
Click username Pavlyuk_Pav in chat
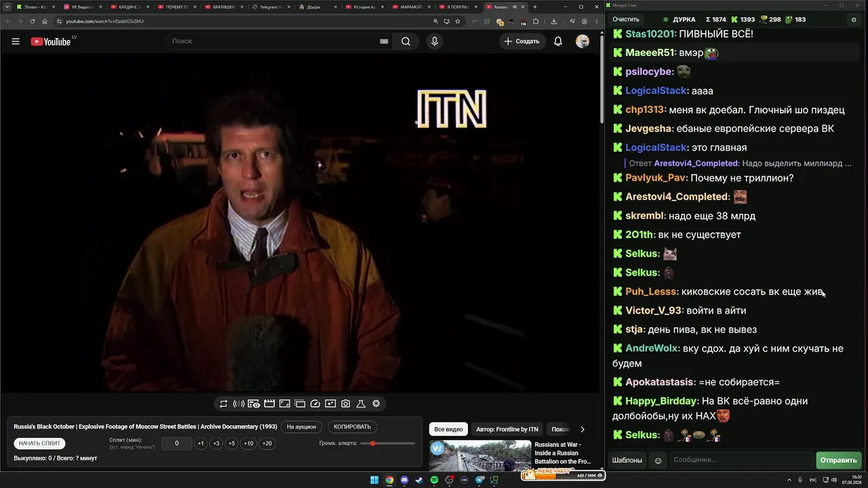pyautogui.click(x=655, y=178)
